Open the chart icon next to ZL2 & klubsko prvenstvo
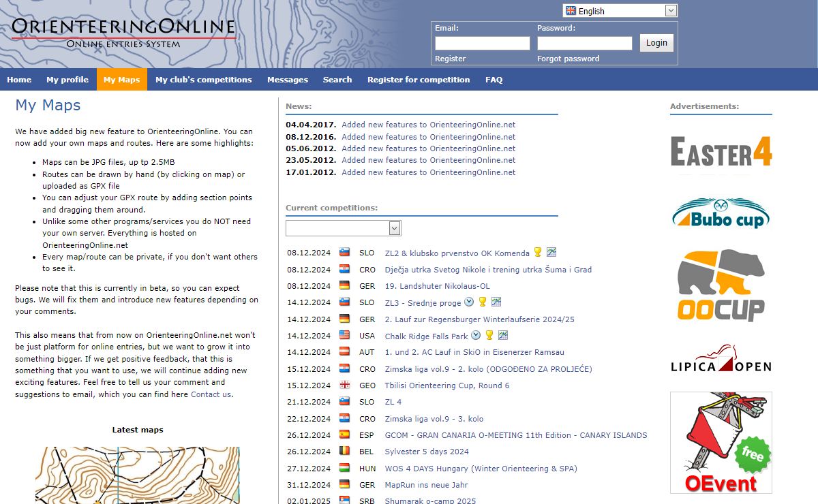The height and width of the screenshot is (504, 818). (551, 252)
